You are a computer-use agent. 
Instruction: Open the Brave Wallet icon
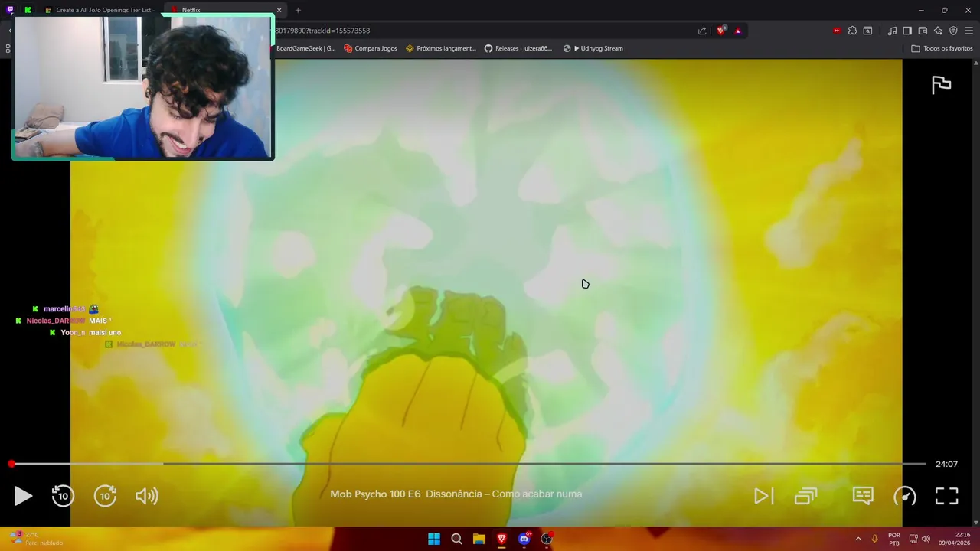pyautogui.click(x=923, y=31)
